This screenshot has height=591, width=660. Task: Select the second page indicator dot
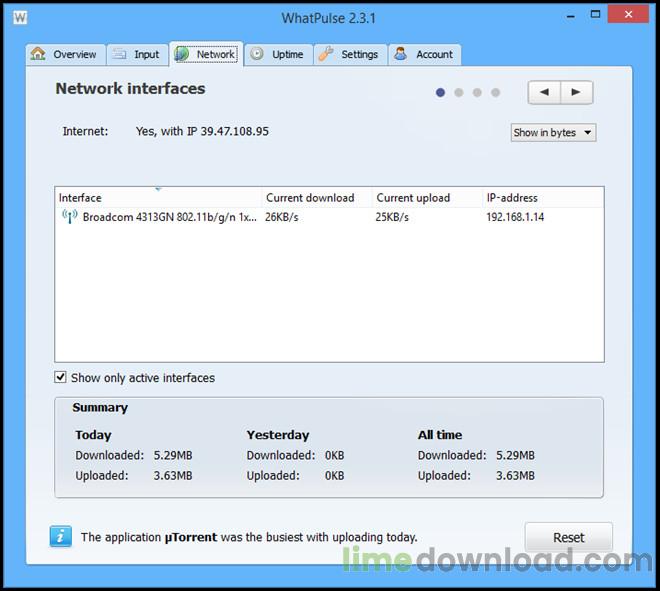[459, 93]
